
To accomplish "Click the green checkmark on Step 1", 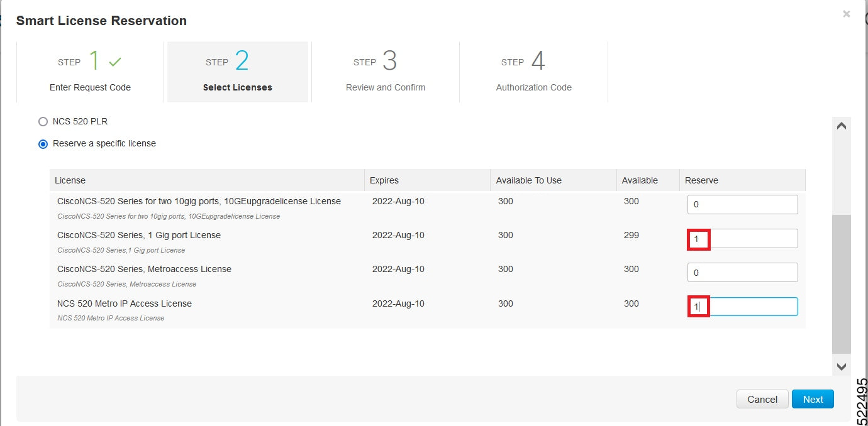I will (114, 62).
